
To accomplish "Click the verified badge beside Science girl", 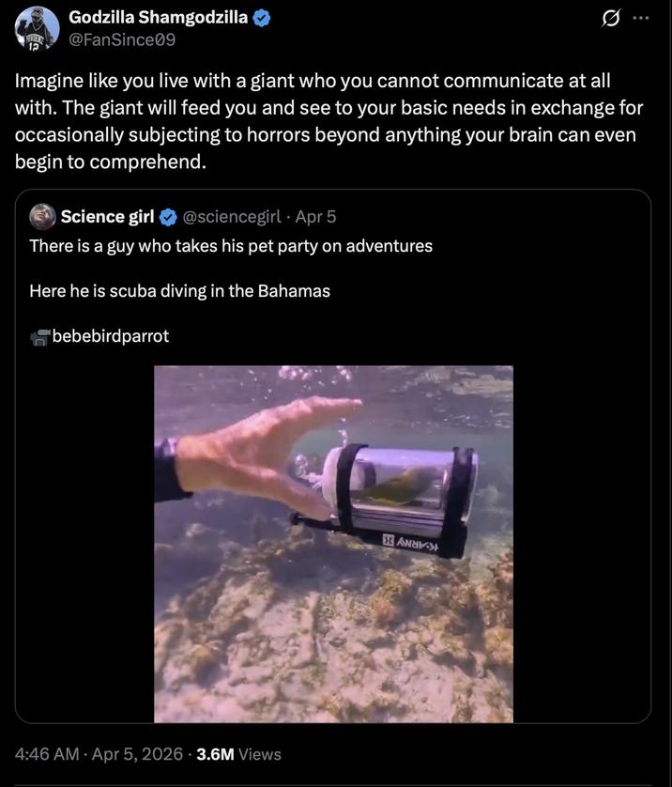I will pos(168,217).
